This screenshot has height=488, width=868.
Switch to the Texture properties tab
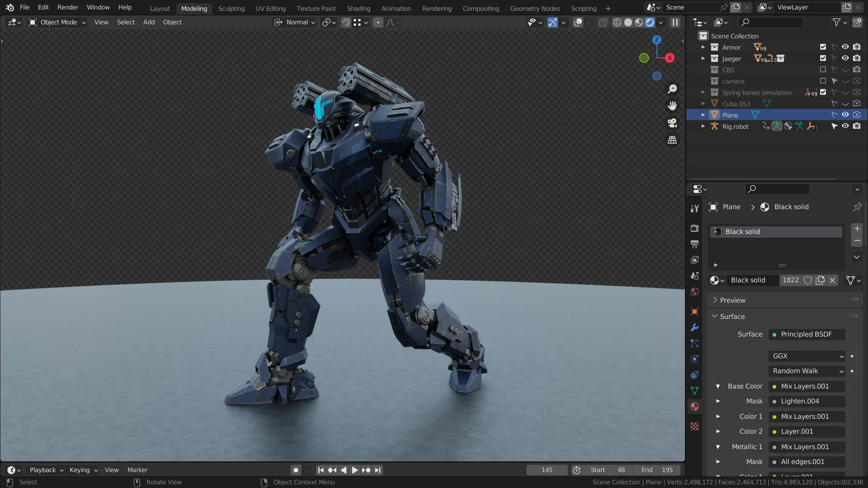click(694, 426)
